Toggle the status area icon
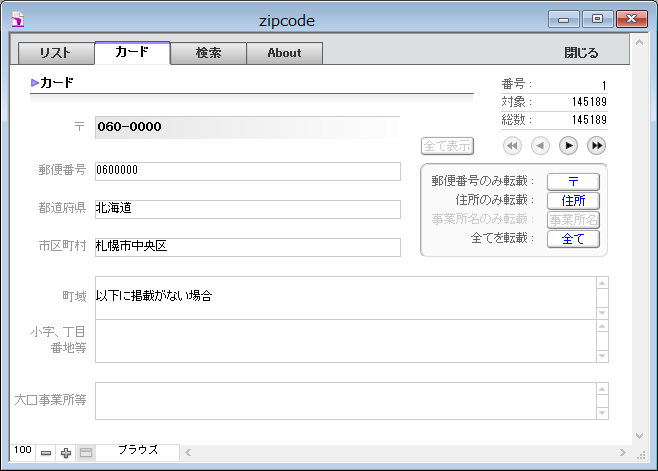Screen dimensions: 658x471 tap(85, 453)
